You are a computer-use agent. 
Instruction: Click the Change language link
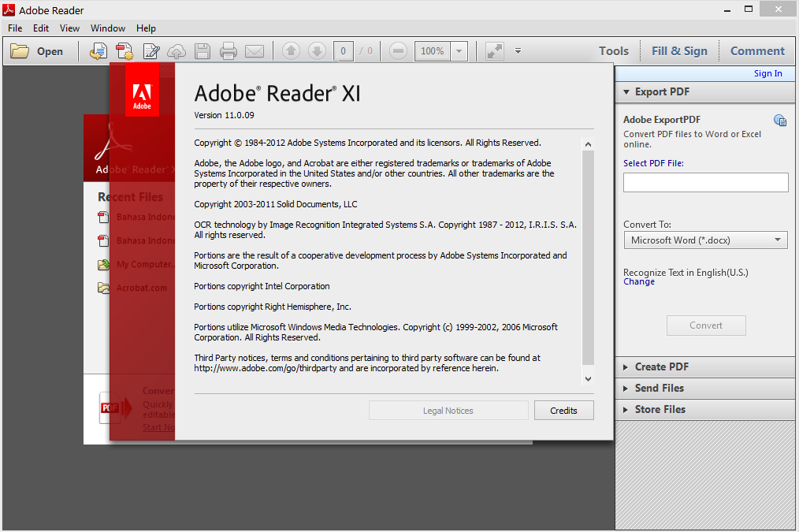coord(638,282)
